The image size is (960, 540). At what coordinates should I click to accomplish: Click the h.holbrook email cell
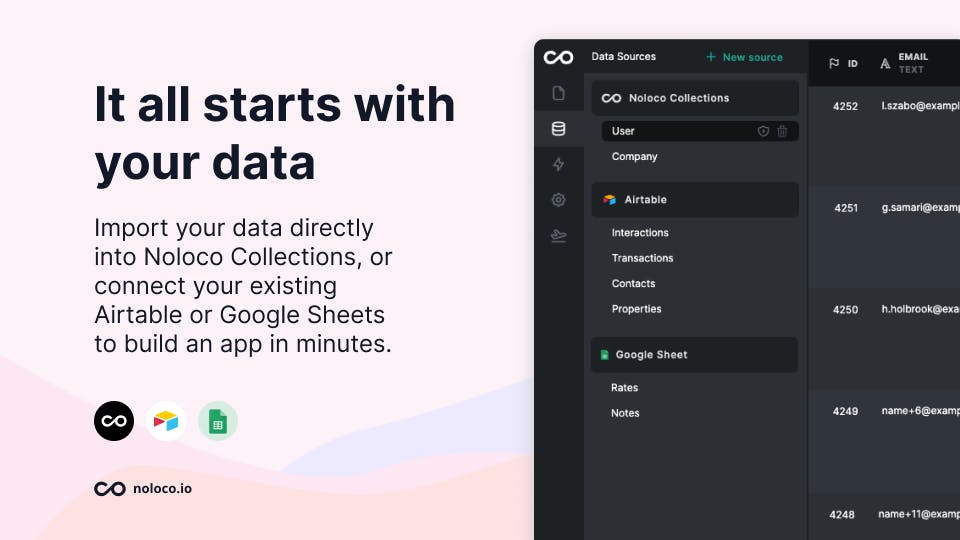(x=921, y=309)
